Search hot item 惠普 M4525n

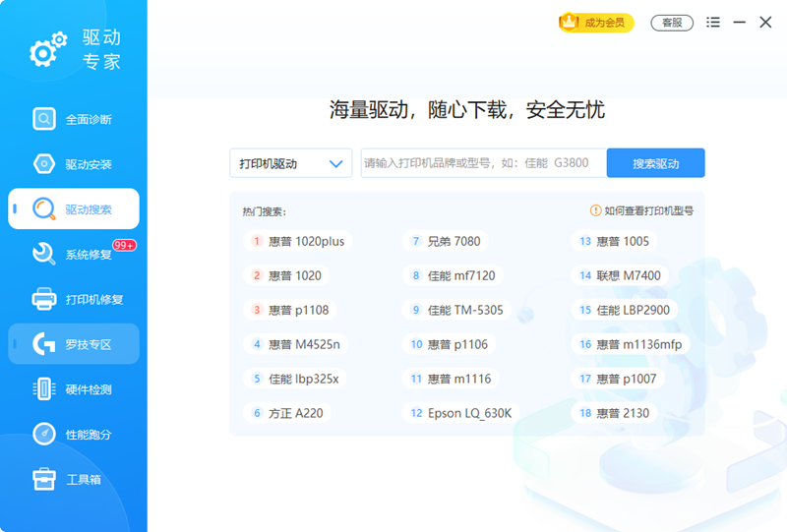pos(296,344)
